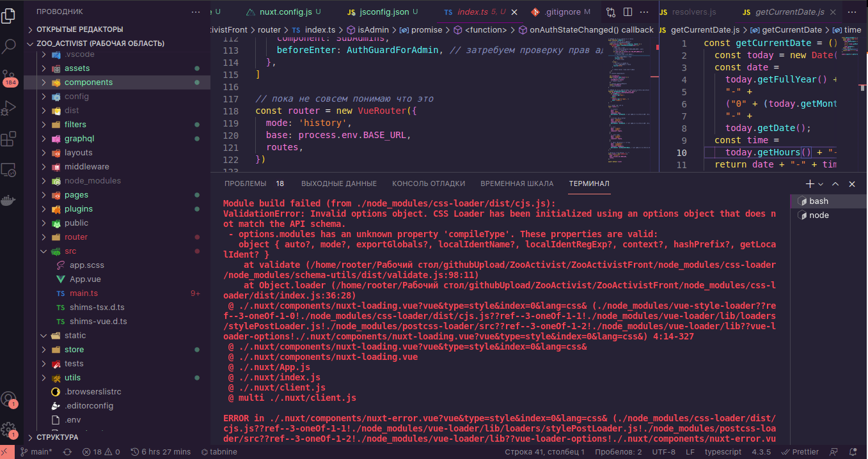Click the open changes compare icon

point(611,12)
